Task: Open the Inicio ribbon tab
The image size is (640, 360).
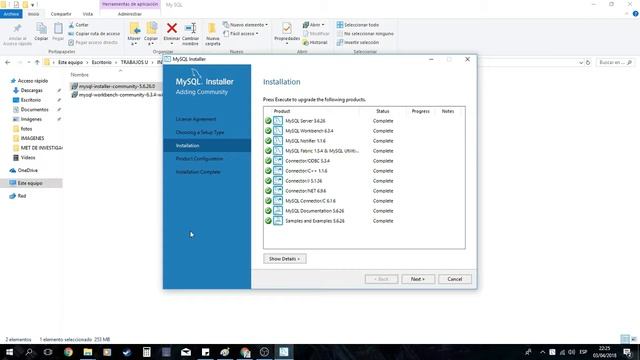Action: (x=33, y=14)
